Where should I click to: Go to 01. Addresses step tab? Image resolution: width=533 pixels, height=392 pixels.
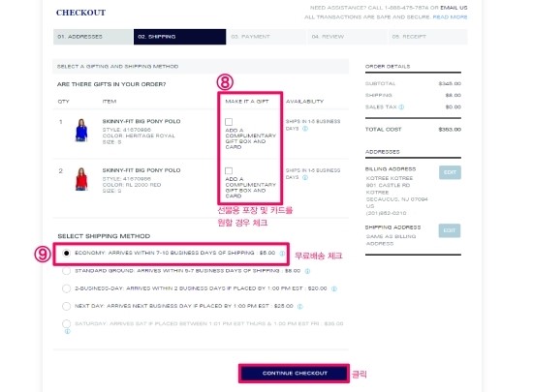pos(93,37)
